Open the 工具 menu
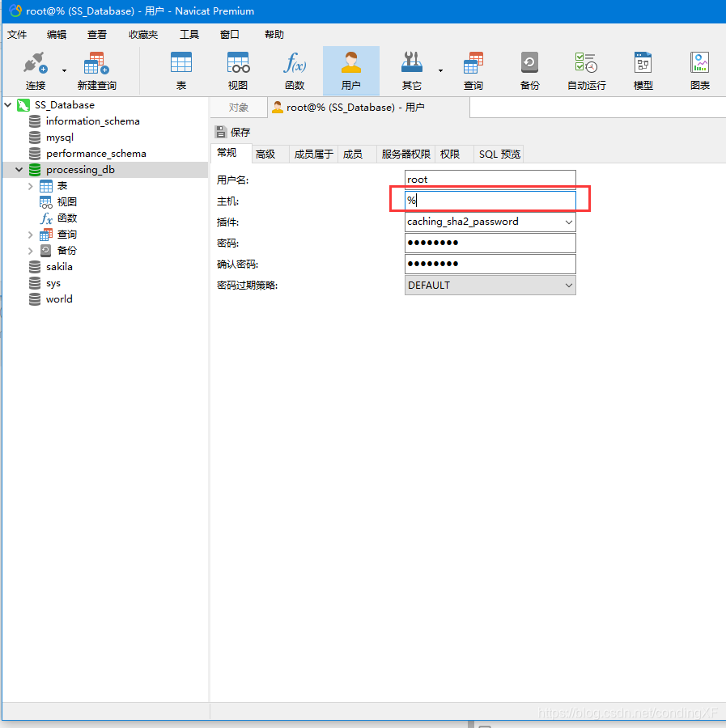Image resolution: width=726 pixels, height=728 pixels. click(x=189, y=34)
